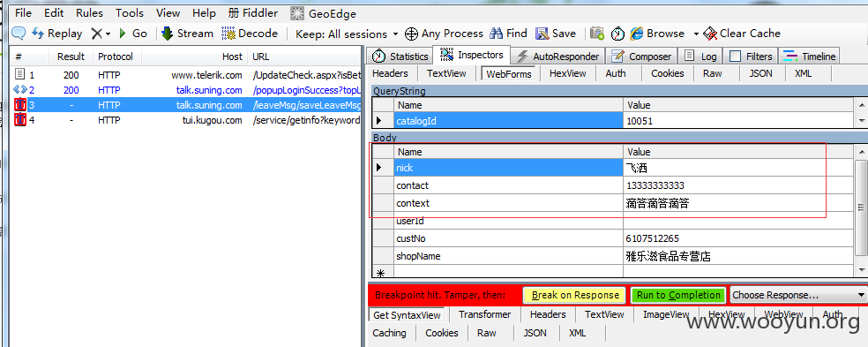This screenshot has height=347, width=868.
Task: Select the request JSON tab beside Raw
Action: (x=760, y=73)
